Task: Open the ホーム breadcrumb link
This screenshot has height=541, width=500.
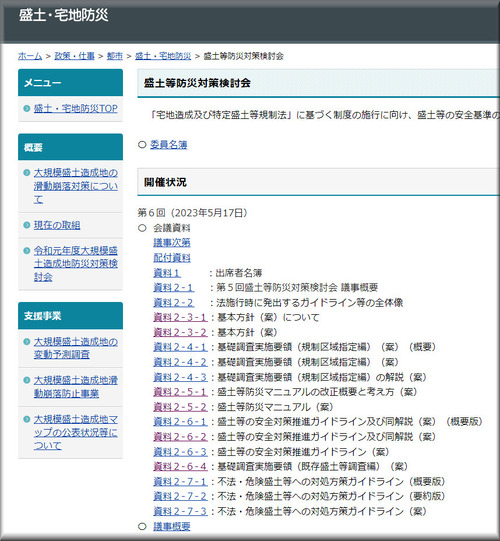Action: tap(30, 56)
